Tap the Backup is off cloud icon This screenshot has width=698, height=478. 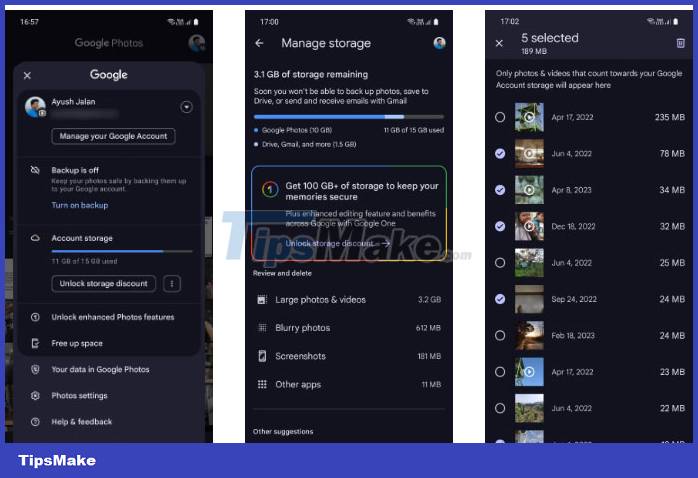35,170
